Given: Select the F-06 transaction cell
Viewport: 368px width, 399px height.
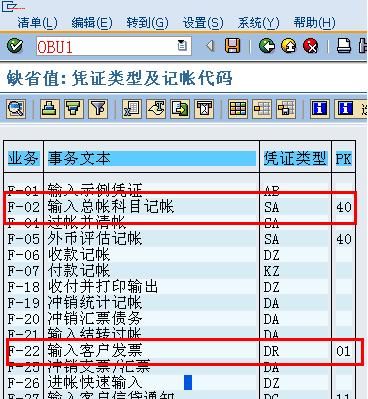Looking at the screenshot, I should (x=23, y=255).
